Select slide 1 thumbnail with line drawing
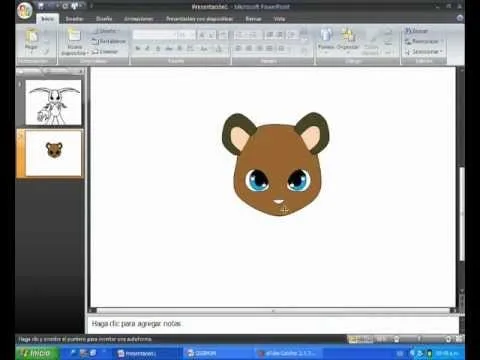 pos(53,102)
